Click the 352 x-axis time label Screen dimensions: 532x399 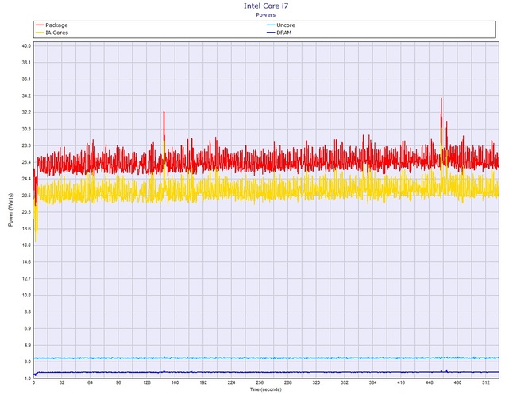pos(345,382)
